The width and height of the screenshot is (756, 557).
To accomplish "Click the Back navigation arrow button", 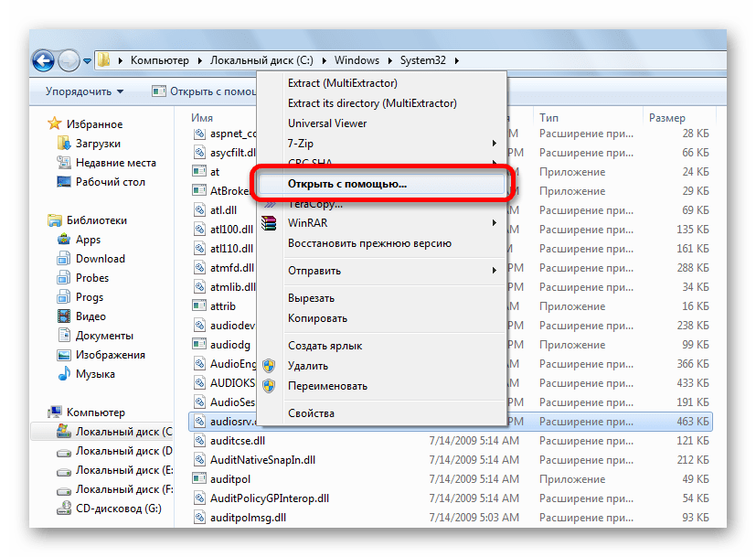I will pyautogui.click(x=43, y=61).
